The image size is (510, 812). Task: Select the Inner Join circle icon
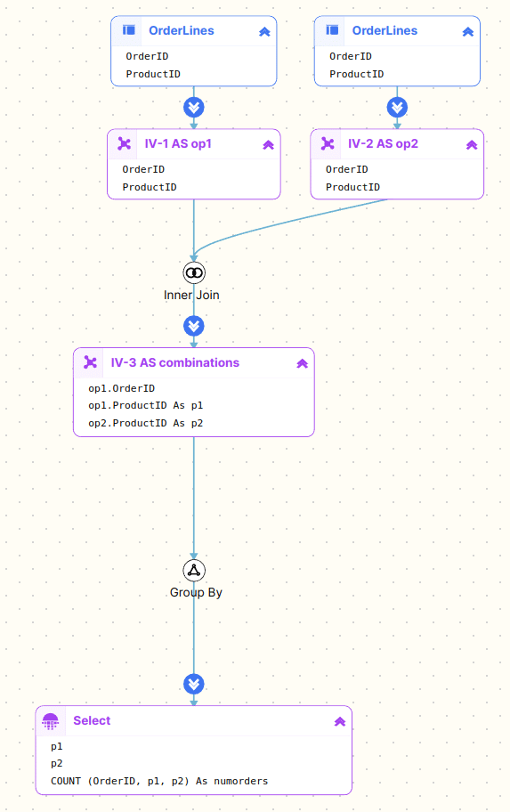coord(194,273)
